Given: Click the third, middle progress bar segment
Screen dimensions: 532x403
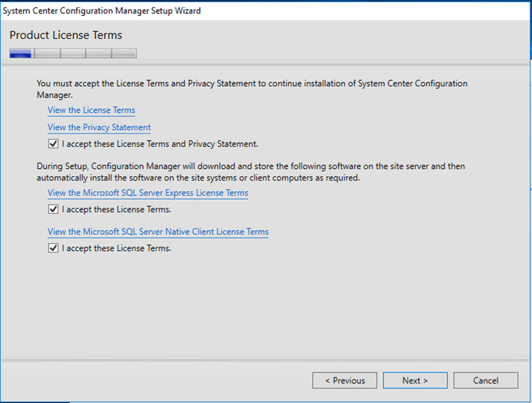Looking at the screenshot, I should click(73, 53).
